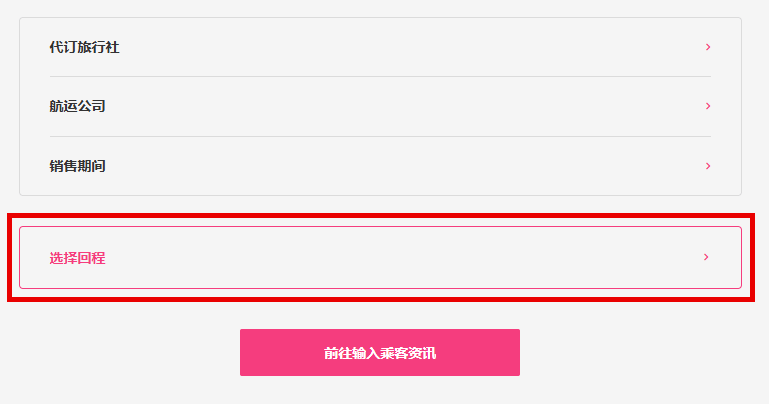
Task: Open the 代订旅行社 label
Action: pos(84,47)
